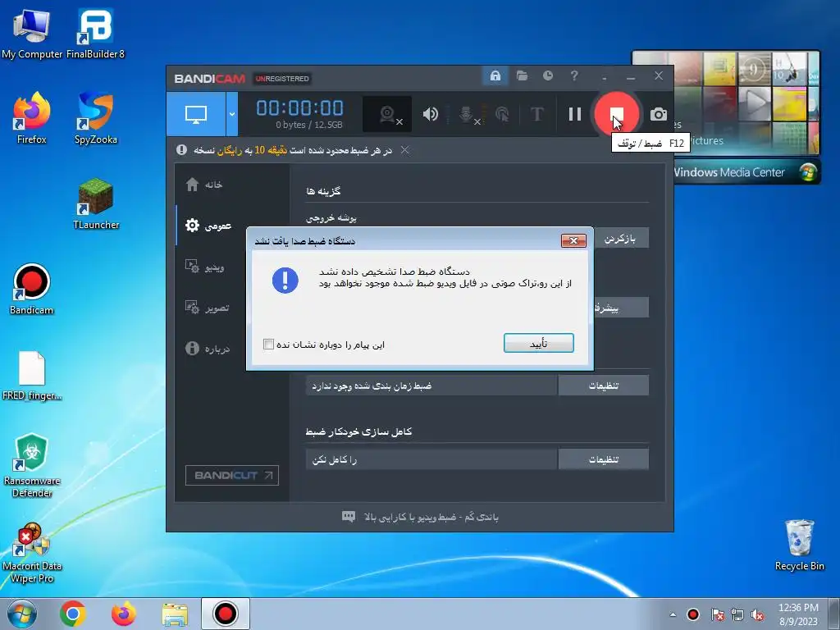The image size is (840, 630).
Task: Click settings button for auto complete recording
Action: tap(603, 459)
